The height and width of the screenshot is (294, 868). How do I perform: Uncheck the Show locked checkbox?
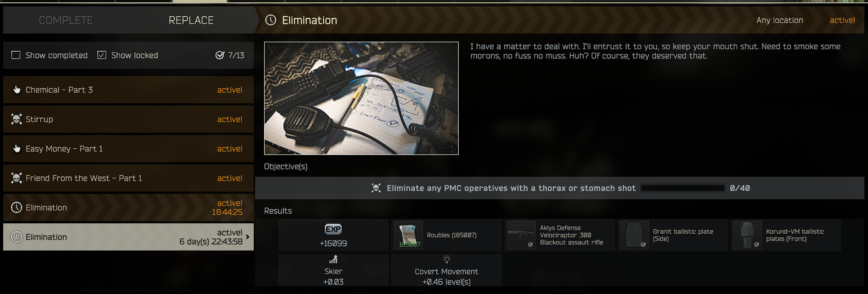coord(102,55)
